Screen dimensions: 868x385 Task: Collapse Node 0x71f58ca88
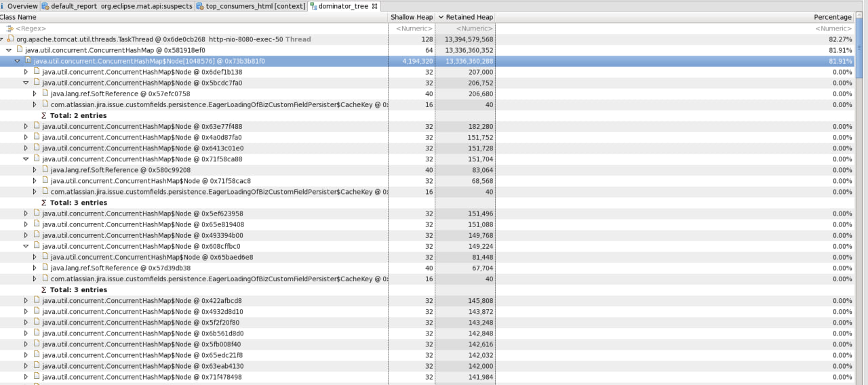coord(26,159)
